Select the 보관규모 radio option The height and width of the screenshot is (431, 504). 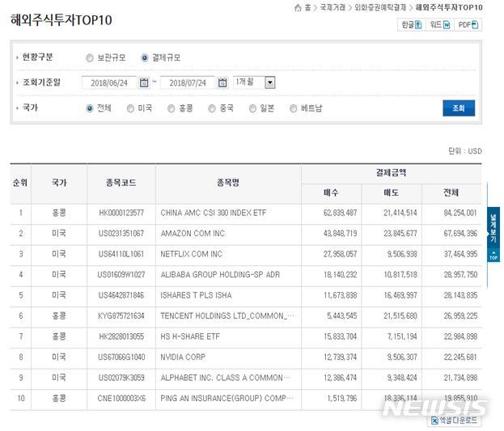[x=90, y=58]
